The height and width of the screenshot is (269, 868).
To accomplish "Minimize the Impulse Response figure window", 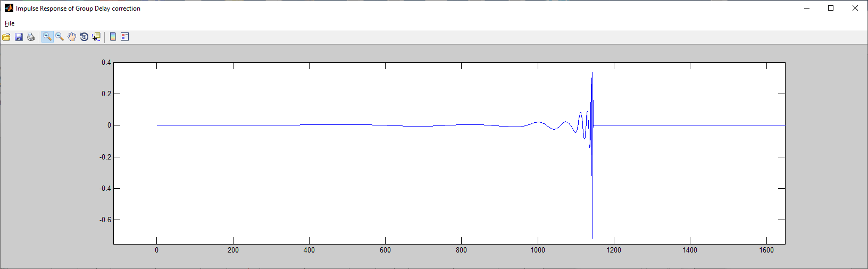I will (807, 8).
